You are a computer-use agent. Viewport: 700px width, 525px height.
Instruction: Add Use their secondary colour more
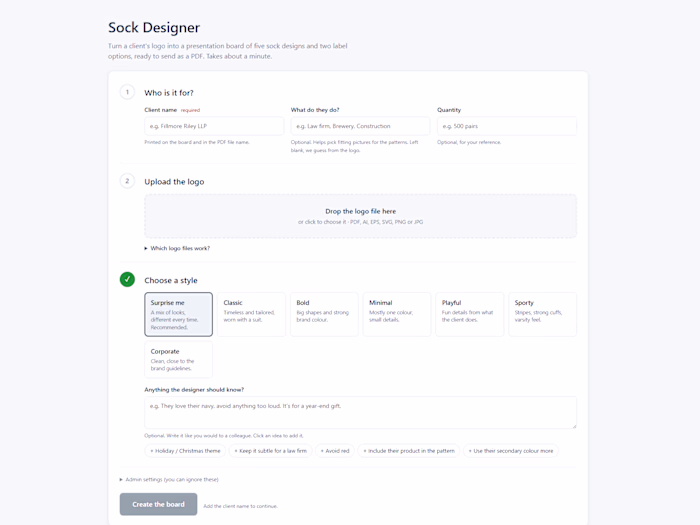tap(511, 451)
